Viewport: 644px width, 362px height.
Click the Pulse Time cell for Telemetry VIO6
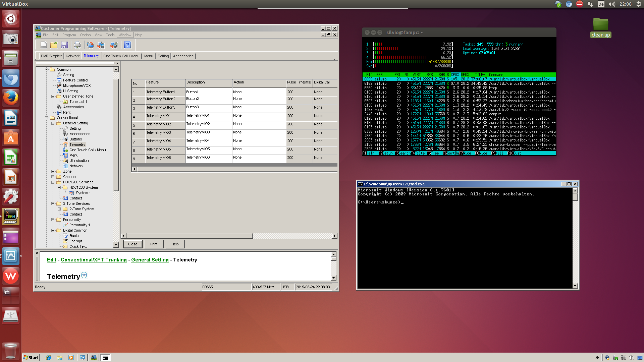299,159
